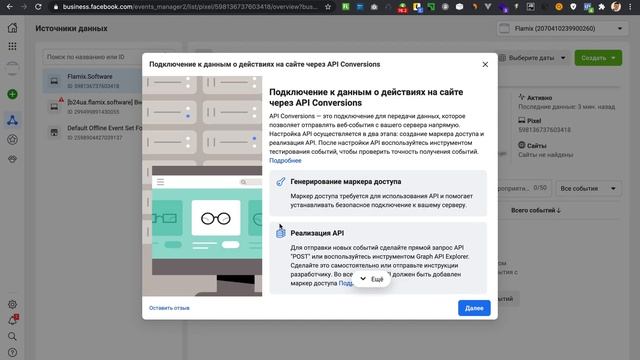The height and width of the screenshot is (360, 640).
Task: Open the all tools grid icon
Action: (12, 46)
